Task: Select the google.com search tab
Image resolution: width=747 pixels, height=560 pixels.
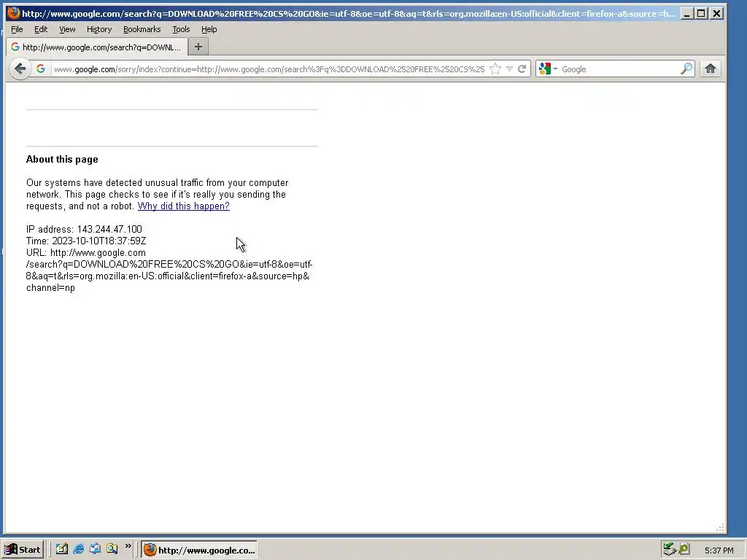Action: pyautogui.click(x=97, y=47)
